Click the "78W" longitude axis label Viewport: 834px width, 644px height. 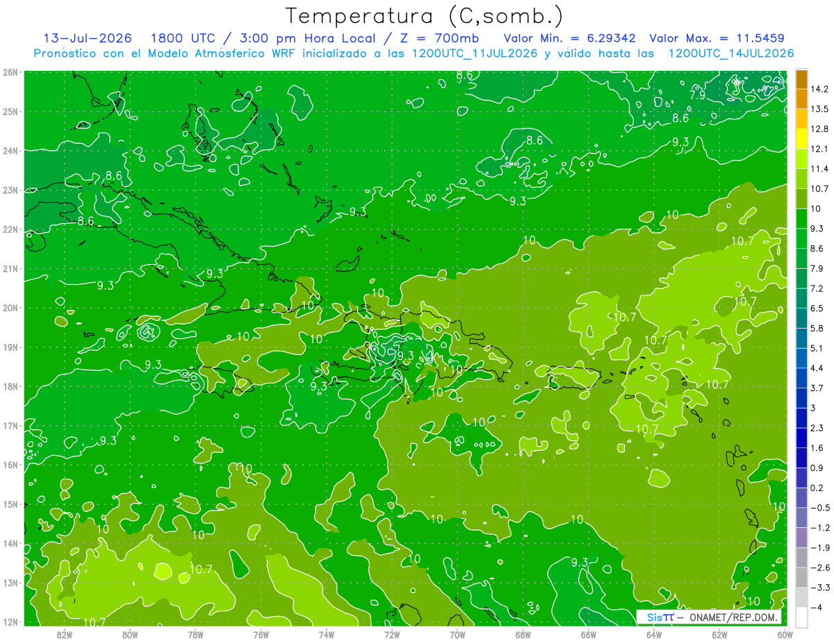tap(195, 635)
